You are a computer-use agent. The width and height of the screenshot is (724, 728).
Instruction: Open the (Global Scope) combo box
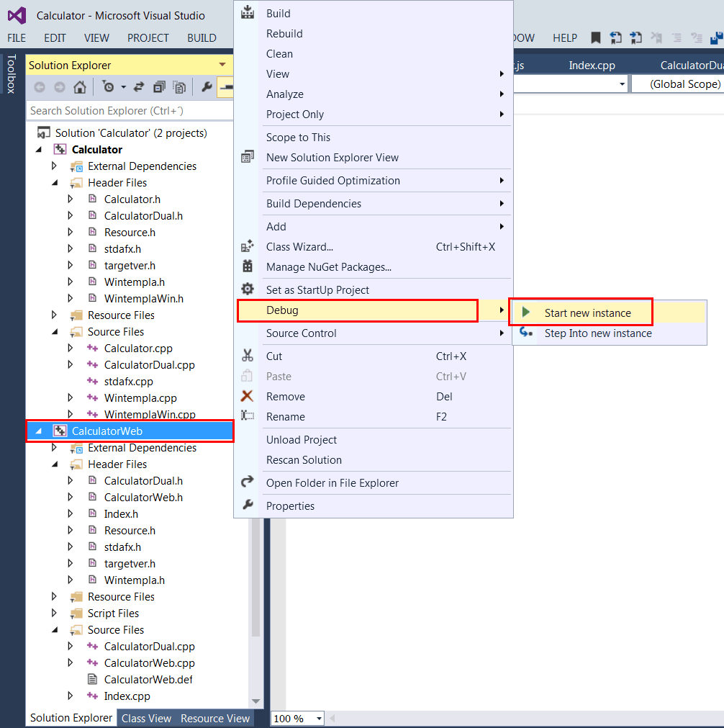(678, 84)
